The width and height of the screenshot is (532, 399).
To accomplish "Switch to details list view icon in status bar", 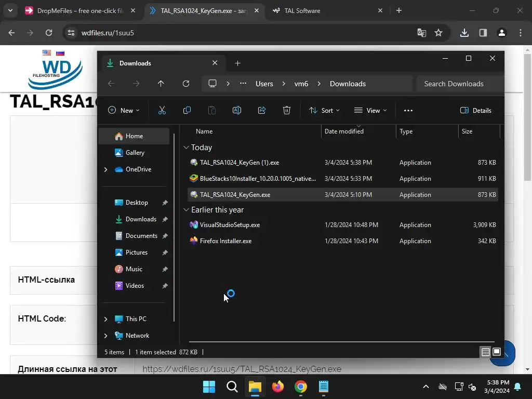I will [x=486, y=352].
